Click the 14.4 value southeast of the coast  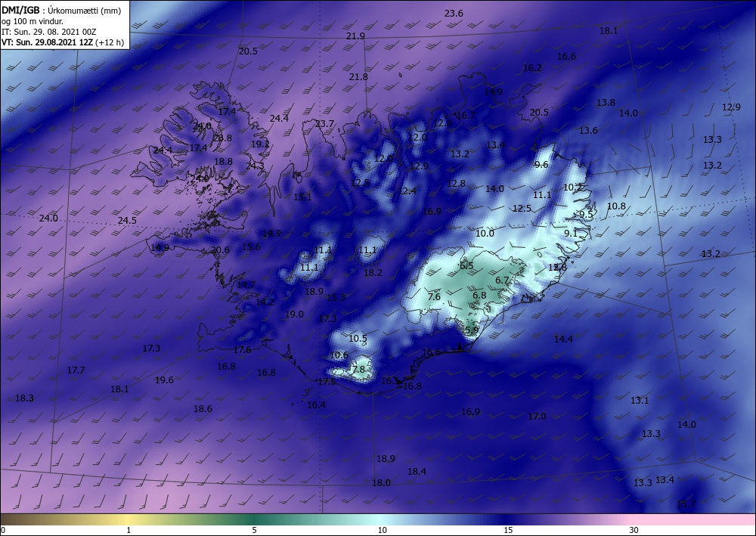coord(564,340)
